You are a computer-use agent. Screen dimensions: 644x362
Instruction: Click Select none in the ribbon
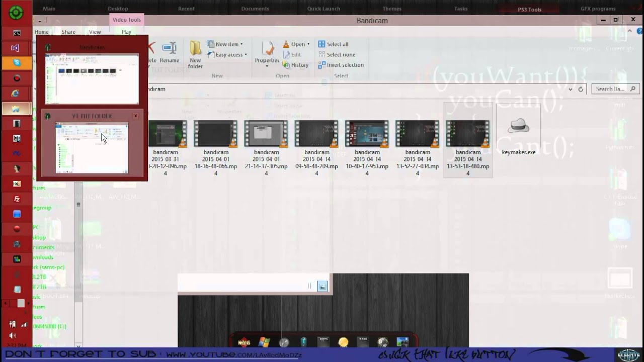click(x=337, y=55)
